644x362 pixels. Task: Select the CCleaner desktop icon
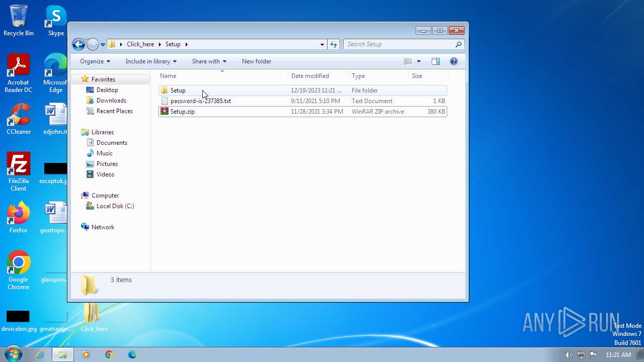[x=19, y=119]
